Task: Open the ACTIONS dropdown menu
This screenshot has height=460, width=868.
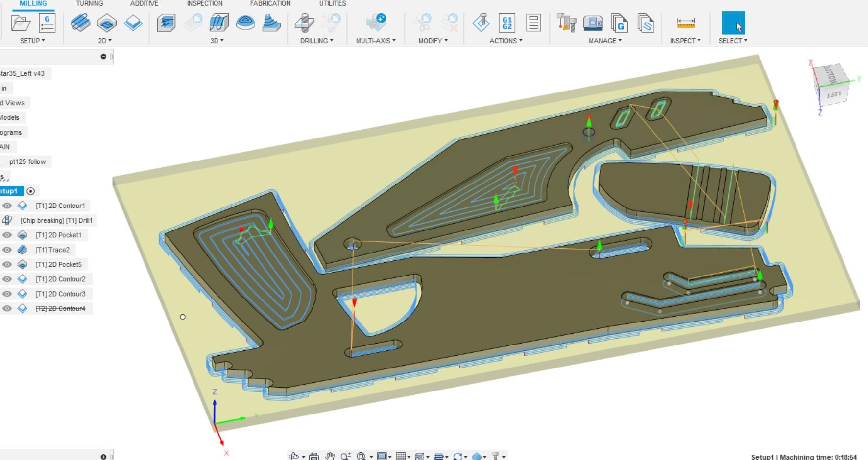Action: point(506,41)
